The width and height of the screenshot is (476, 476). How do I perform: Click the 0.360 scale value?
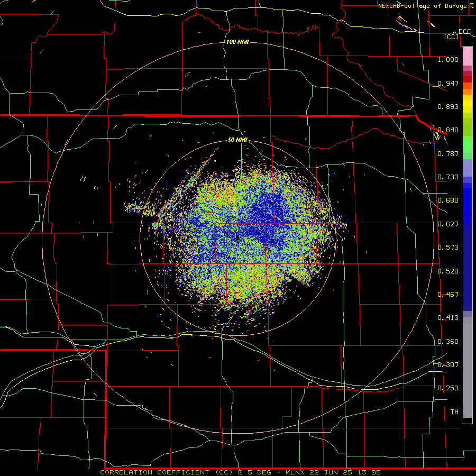[448, 342]
